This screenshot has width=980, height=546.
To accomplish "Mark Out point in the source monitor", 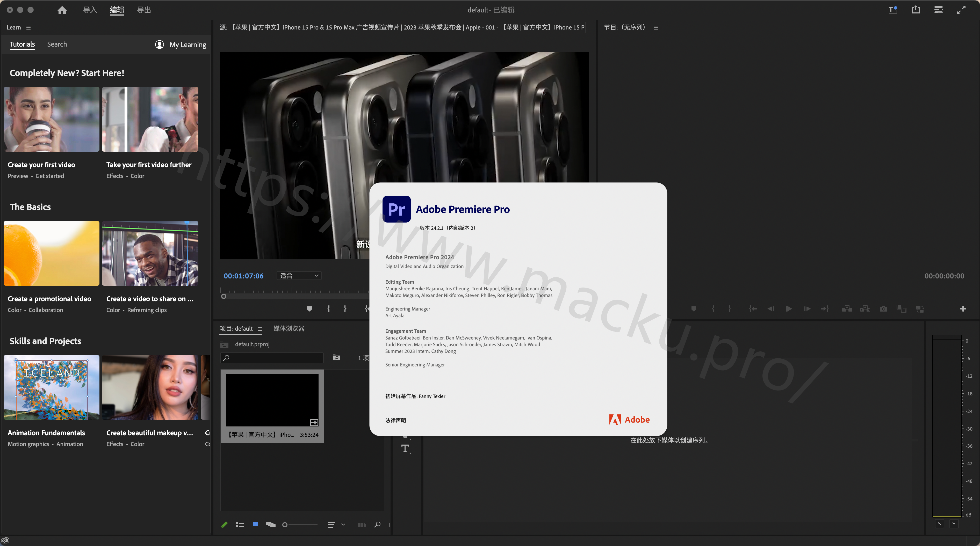I will click(x=345, y=309).
